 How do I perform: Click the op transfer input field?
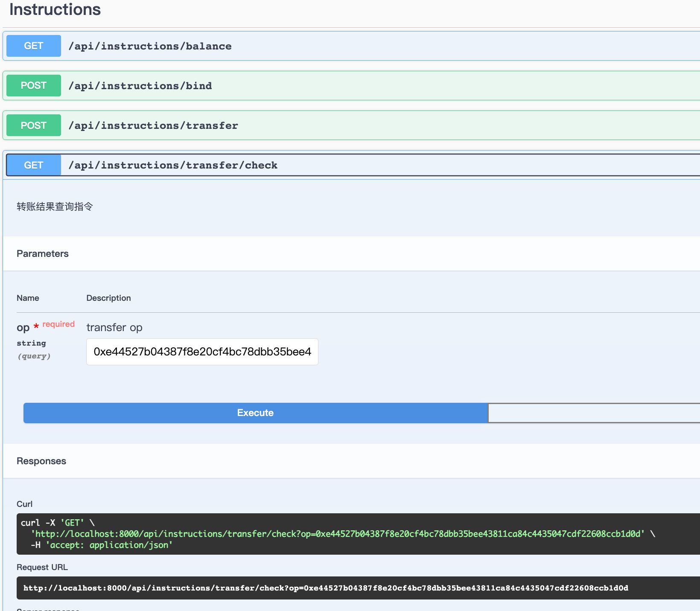click(x=202, y=352)
